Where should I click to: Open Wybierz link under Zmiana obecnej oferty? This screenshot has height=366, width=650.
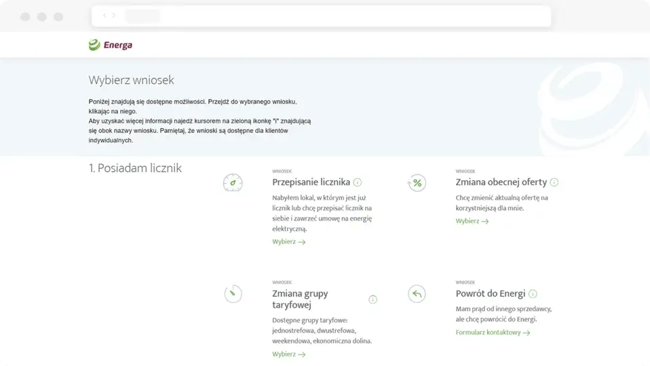pyautogui.click(x=472, y=221)
